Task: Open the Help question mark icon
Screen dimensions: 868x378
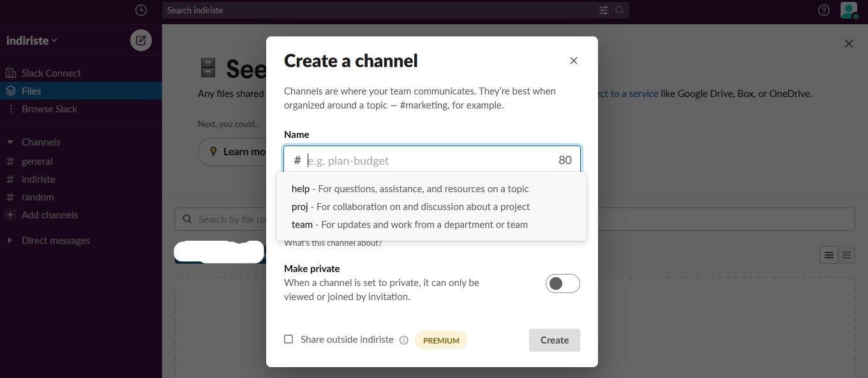Action: pyautogui.click(x=824, y=10)
